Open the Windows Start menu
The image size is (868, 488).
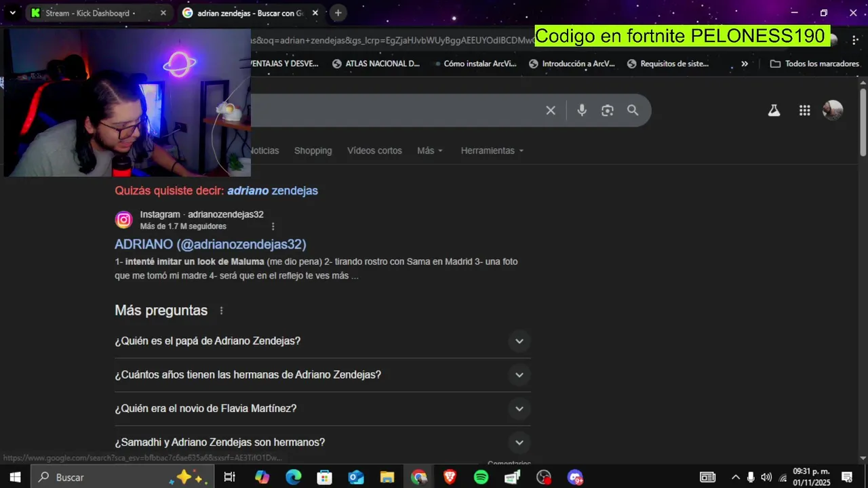coord(15,477)
